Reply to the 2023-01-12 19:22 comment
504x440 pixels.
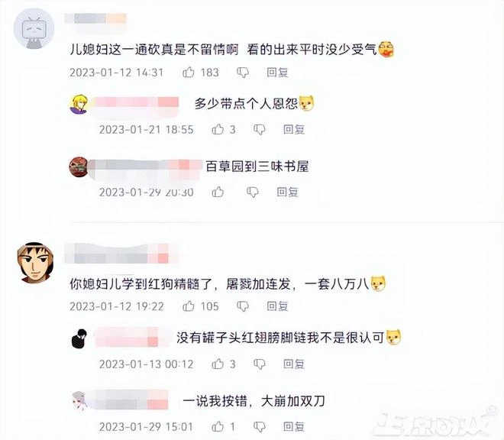point(277,306)
